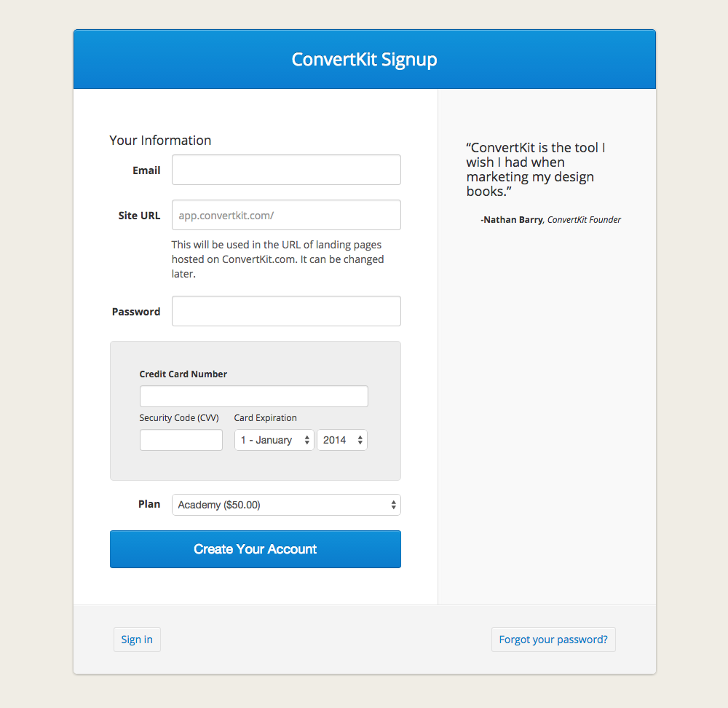Click the Email field label
This screenshot has width=728, height=708.
146,170
